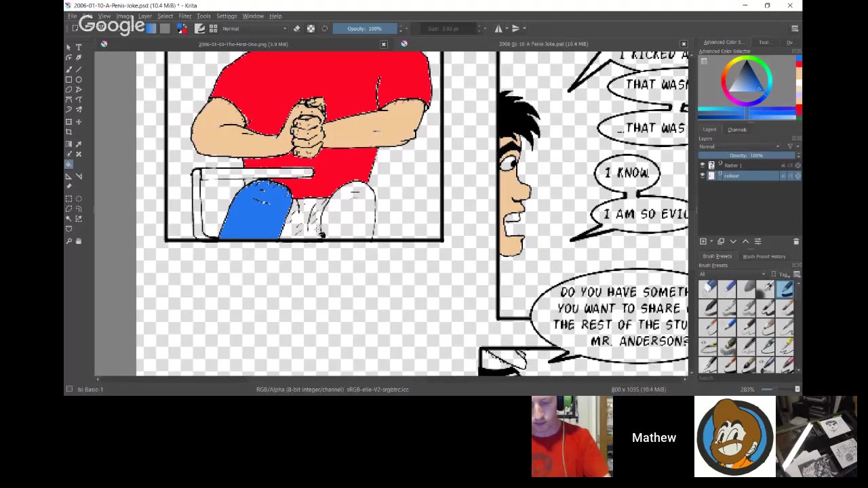The image size is (868, 488).
Task: Select the shape selection arrow tool
Action: [x=68, y=47]
